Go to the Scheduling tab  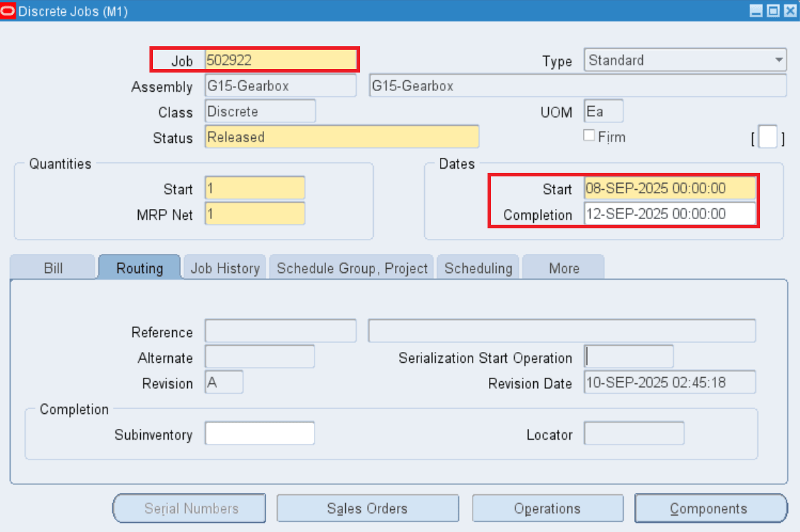[x=478, y=268]
